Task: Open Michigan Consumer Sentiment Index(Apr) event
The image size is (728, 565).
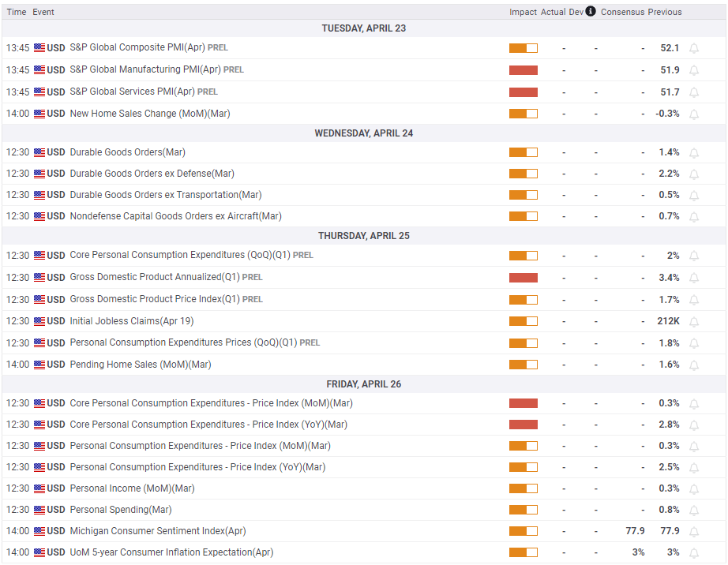Action: coord(157,530)
